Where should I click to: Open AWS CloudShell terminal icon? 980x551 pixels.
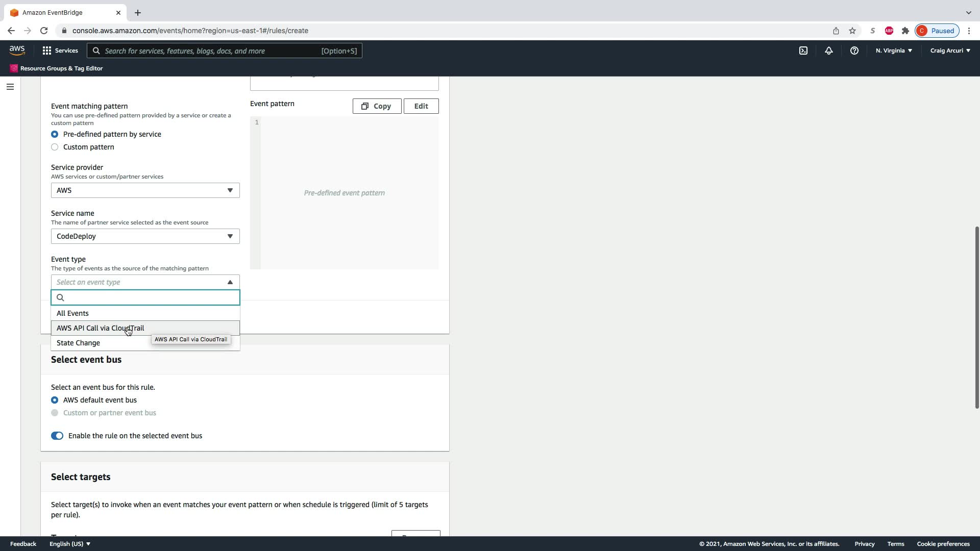coord(803,51)
